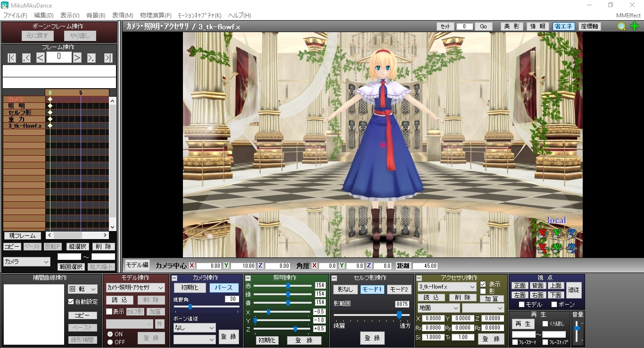The width and height of the screenshot is (644, 348).
Task: Click the 初期化 button in カメラ操作
Action: (x=190, y=288)
